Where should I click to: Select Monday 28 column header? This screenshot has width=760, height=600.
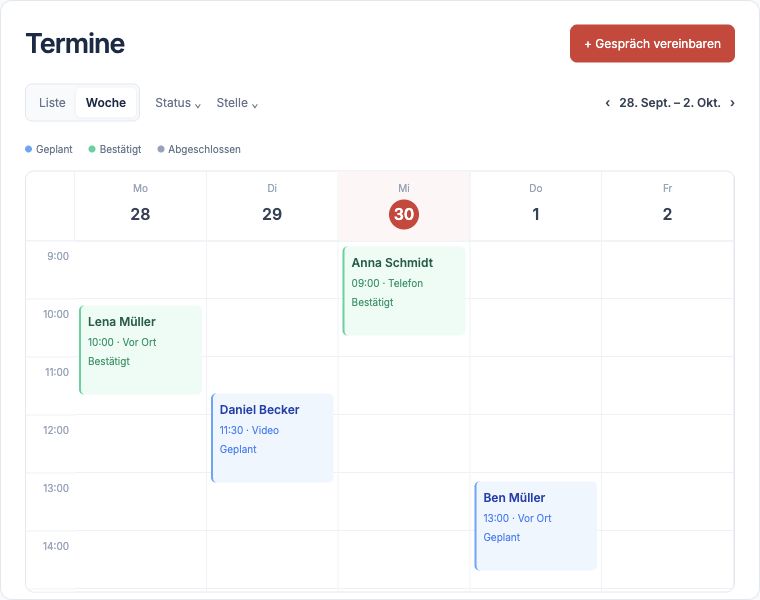(x=140, y=205)
